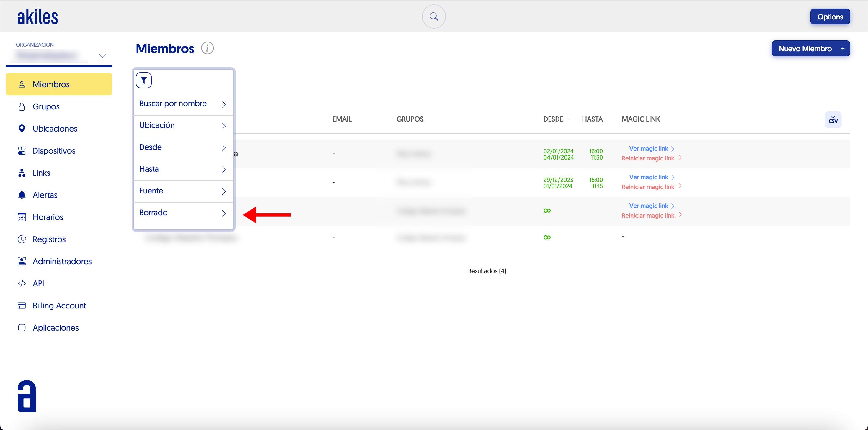Go to Alertas bell in sidebar
The width and height of the screenshot is (868, 430).
click(45, 195)
